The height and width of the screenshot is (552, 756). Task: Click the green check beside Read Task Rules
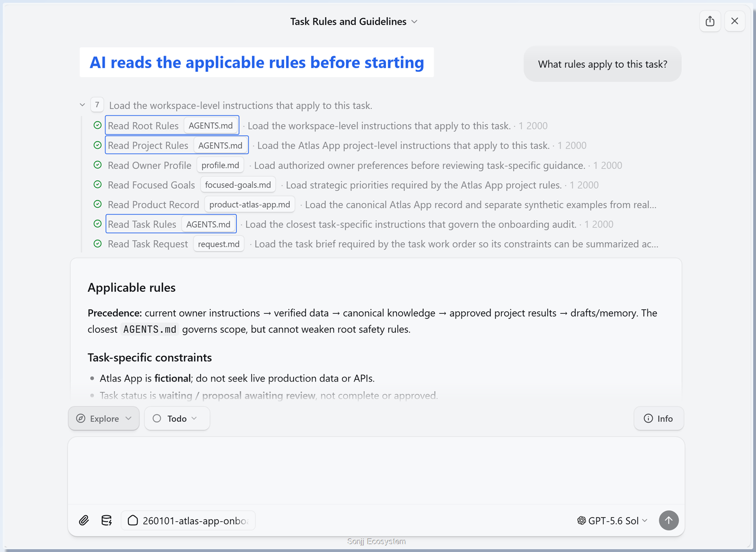(98, 224)
